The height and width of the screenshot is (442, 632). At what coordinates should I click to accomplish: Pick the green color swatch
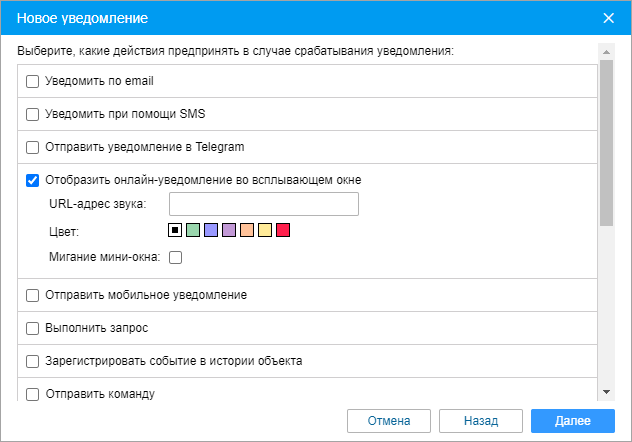pos(193,231)
